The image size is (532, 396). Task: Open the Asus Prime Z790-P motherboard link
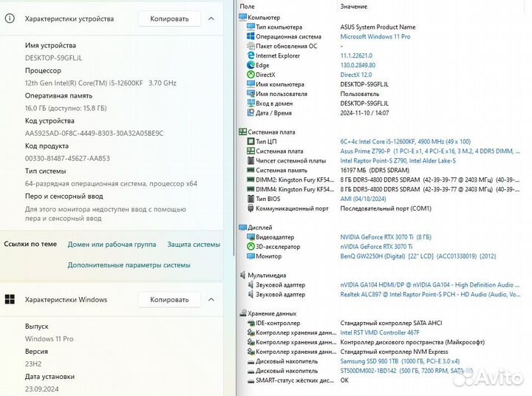430,151
